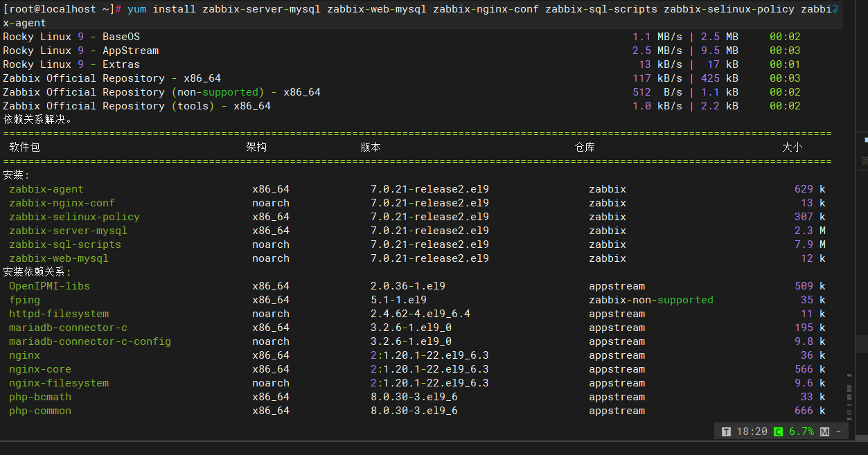The height and width of the screenshot is (455, 868).
Task: Select zabbix-web-mysql in the package table
Action: pos(59,258)
